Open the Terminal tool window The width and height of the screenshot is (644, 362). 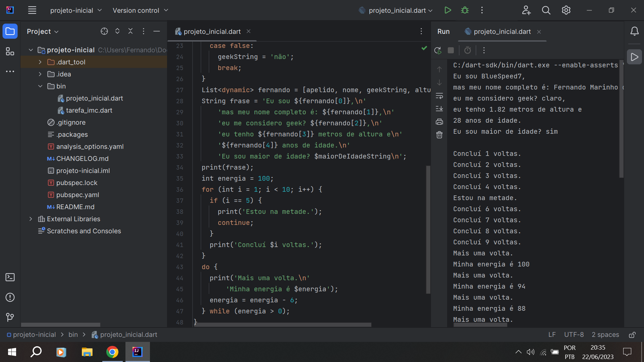click(10, 277)
